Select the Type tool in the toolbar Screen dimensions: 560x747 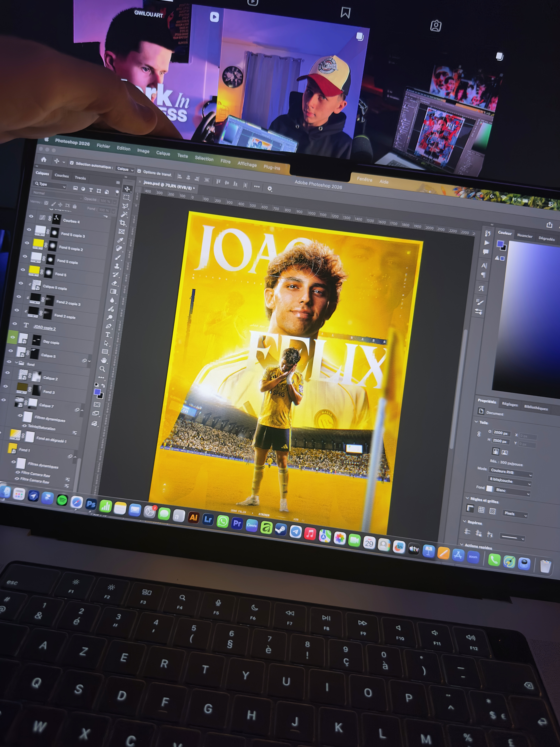coord(108,335)
